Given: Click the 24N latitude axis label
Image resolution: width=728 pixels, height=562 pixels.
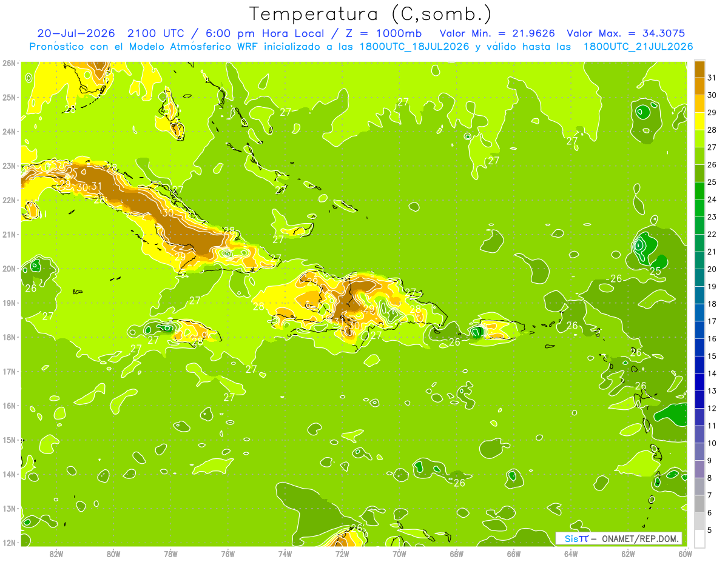Looking at the screenshot, I should pyautogui.click(x=9, y=132).
